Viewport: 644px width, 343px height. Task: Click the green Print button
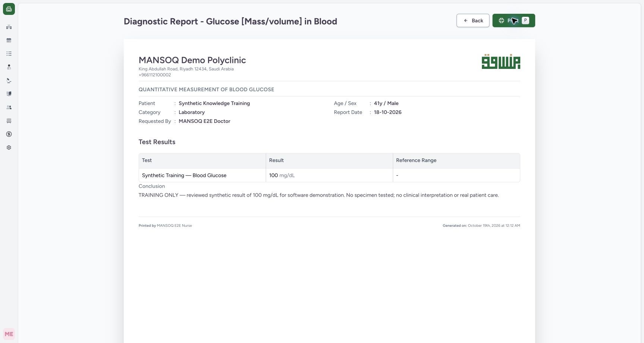click(x=514, y=20)
